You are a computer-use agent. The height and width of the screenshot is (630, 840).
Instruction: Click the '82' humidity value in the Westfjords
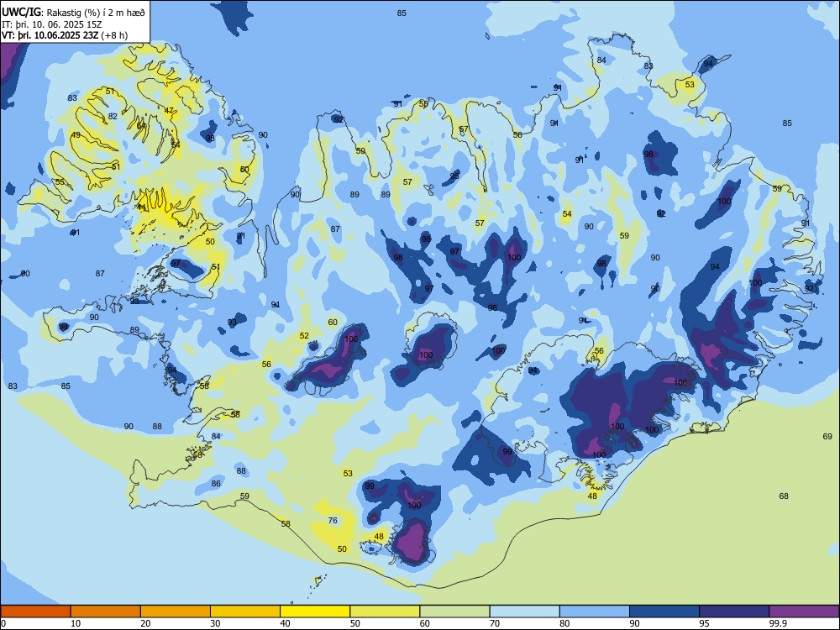click(113, 116)
